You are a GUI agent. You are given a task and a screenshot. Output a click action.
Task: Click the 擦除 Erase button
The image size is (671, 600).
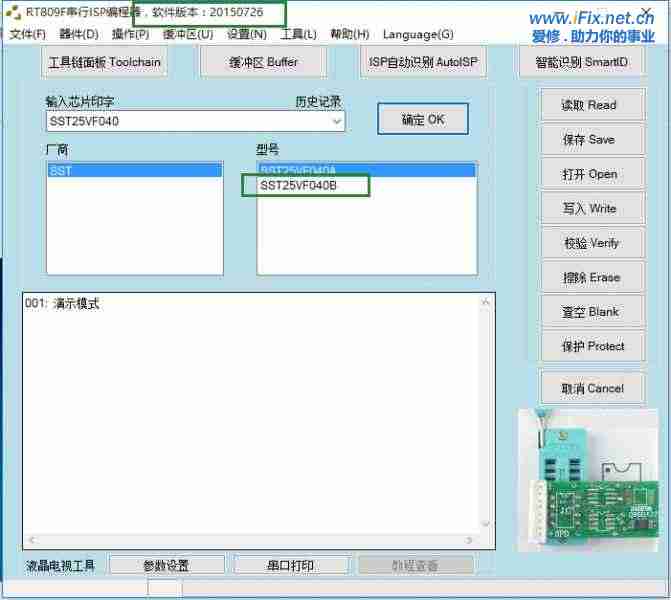[x=589, y=278]
